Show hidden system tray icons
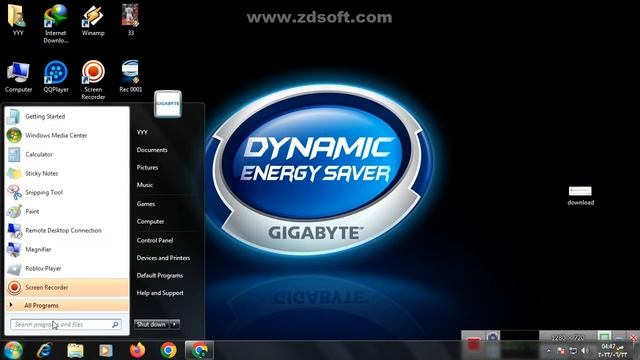 [x=549, y=351]
